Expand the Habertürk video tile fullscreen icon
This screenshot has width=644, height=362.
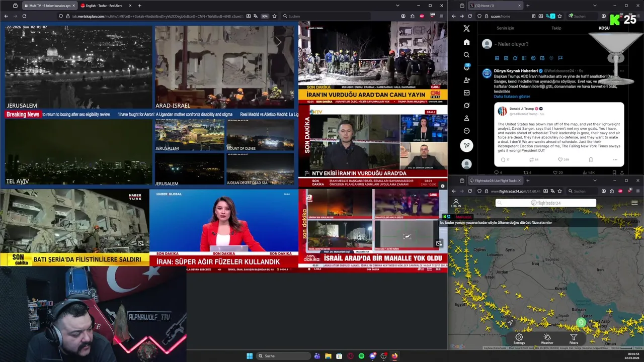point(140,243)
